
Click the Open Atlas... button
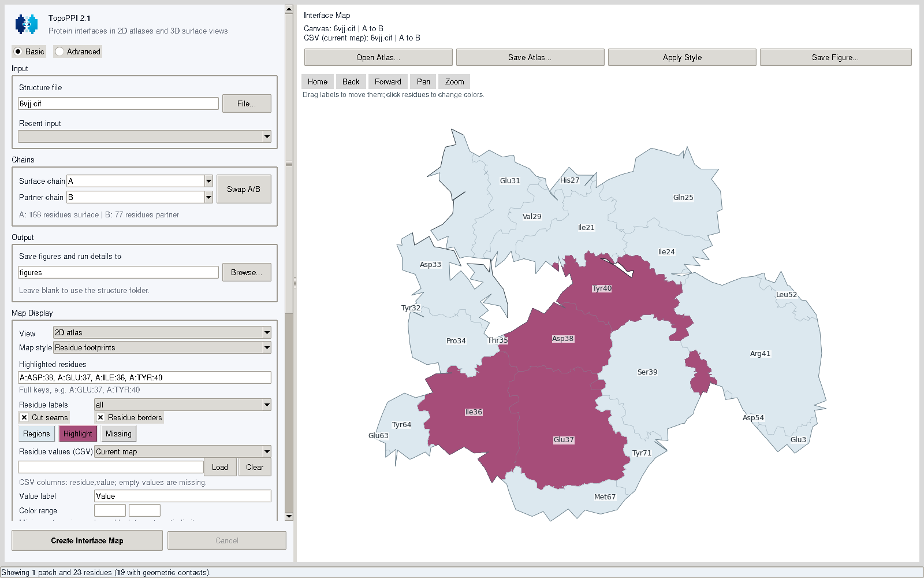click(x=378, y=57)
